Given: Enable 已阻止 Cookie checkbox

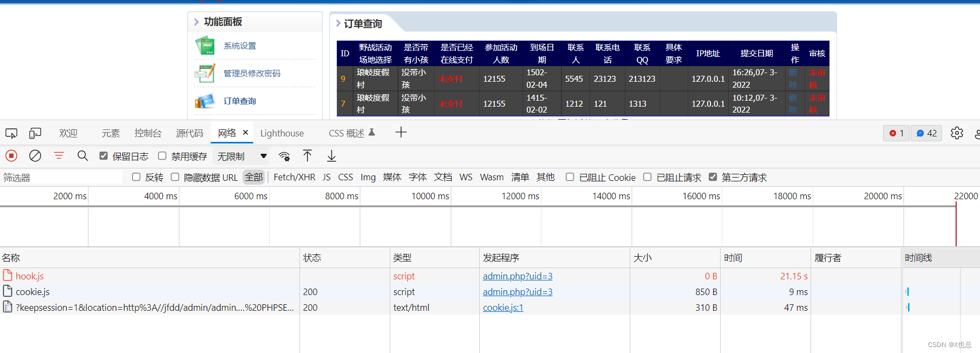Looking at the screenshot, I should [x=570, y=177].
